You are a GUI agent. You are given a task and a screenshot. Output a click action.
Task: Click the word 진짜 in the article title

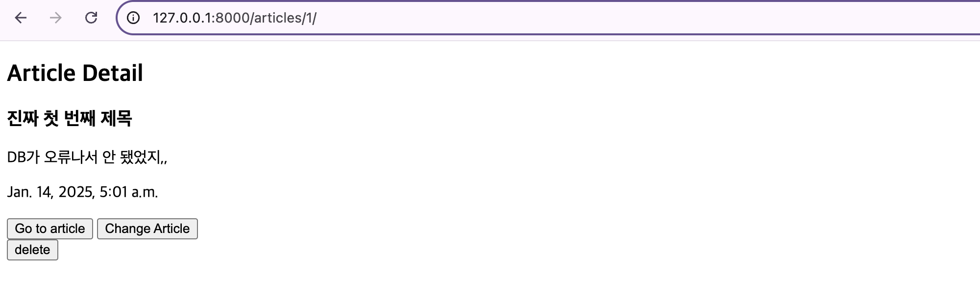point(23,118)
